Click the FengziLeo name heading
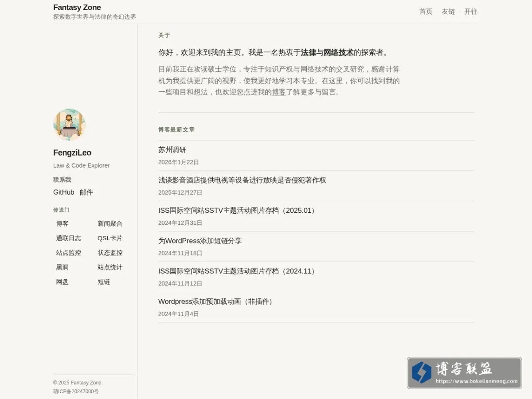 72,153
